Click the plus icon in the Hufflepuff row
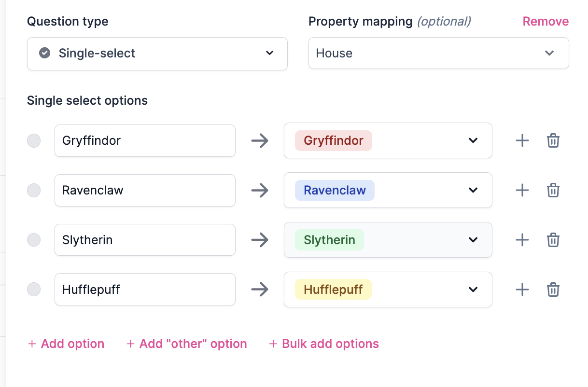Image resolution: width=588 pixels, height=387 pixels. (522, 290)
